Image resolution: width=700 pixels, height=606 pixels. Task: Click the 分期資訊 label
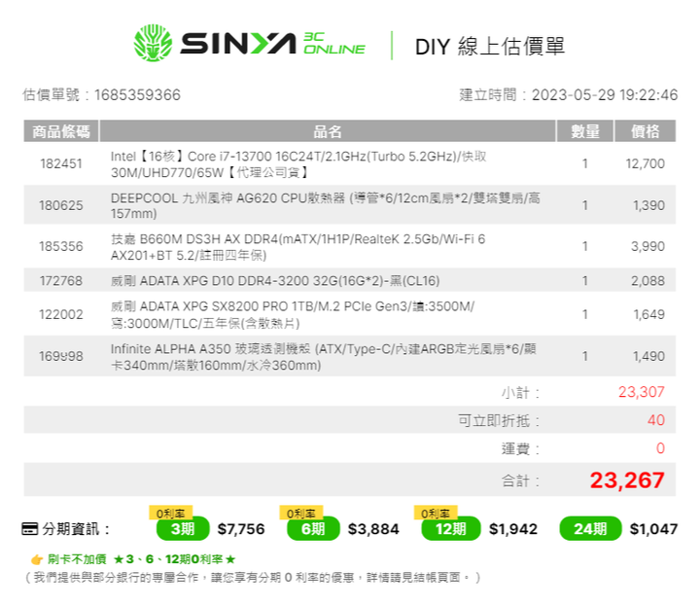76,529
